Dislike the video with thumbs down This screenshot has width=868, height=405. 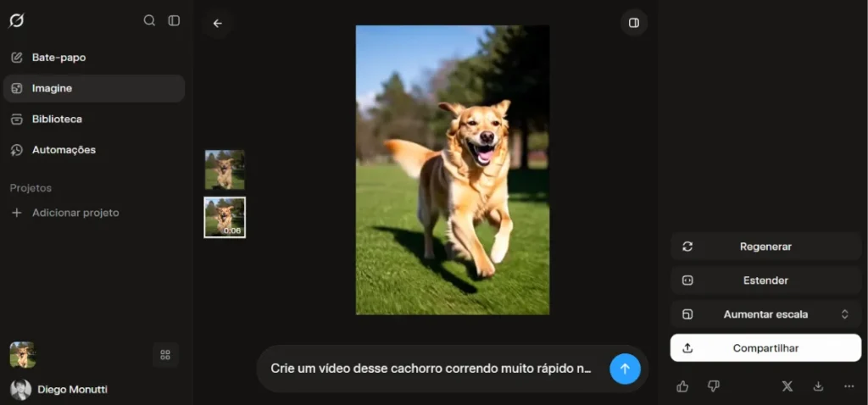pyautogui.click(x=714, y=386)
